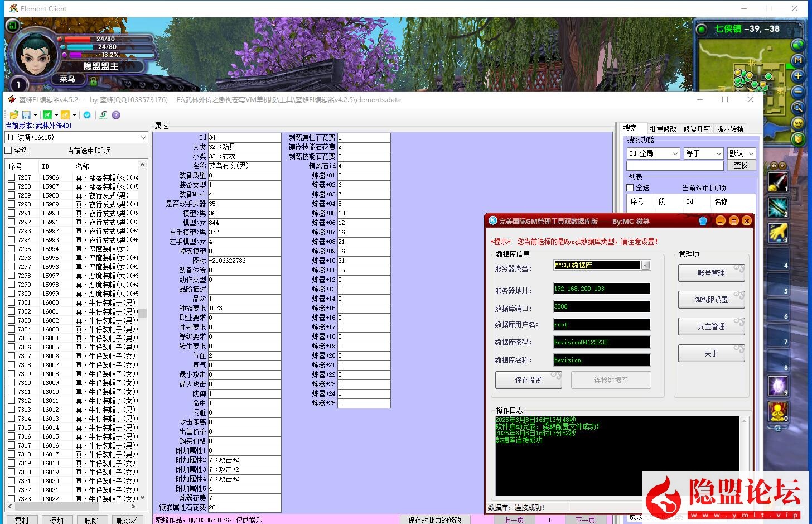Open the 版本转换 tab

click(730, 129)
